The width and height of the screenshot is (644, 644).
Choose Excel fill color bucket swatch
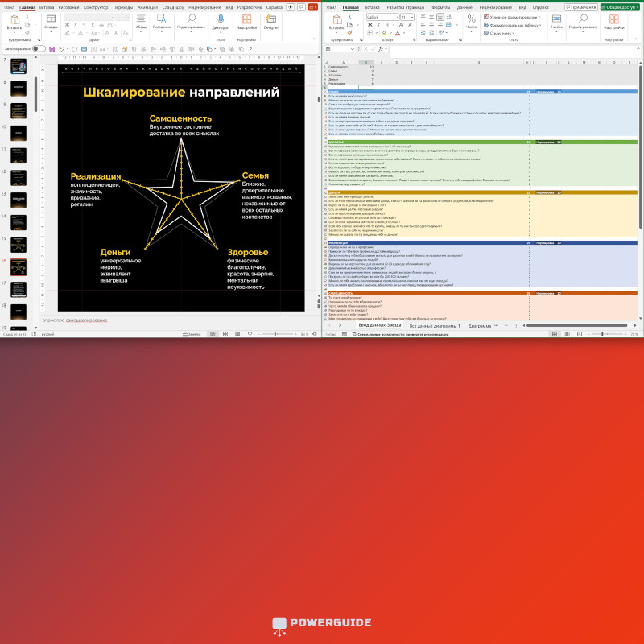[385, 33]
